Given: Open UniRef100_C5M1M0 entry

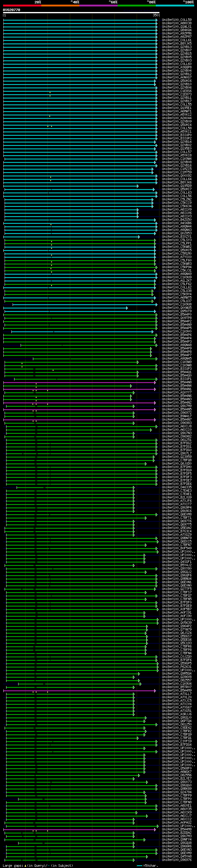Looking at the screenshot, I should click(177, 253).
